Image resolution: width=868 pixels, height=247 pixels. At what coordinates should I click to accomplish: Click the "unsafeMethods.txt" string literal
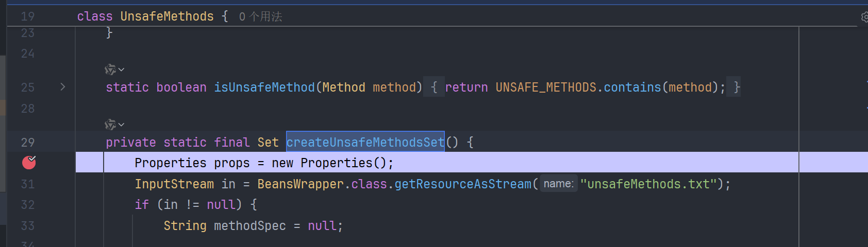coord(648,184)
